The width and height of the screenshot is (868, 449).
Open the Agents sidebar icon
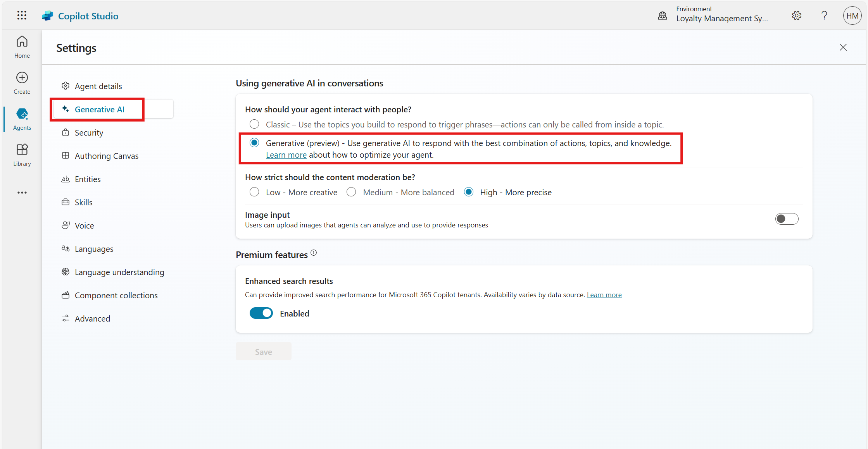pyautogui.click(x=22, y=119)
